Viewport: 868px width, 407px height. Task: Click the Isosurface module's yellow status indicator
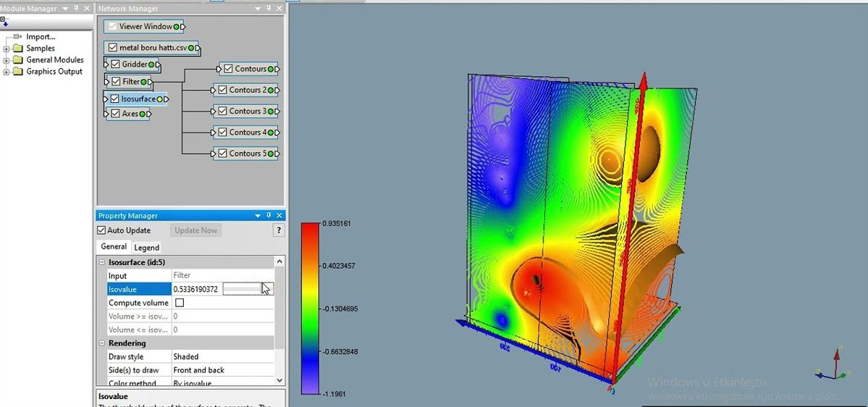tap(159, 98)
